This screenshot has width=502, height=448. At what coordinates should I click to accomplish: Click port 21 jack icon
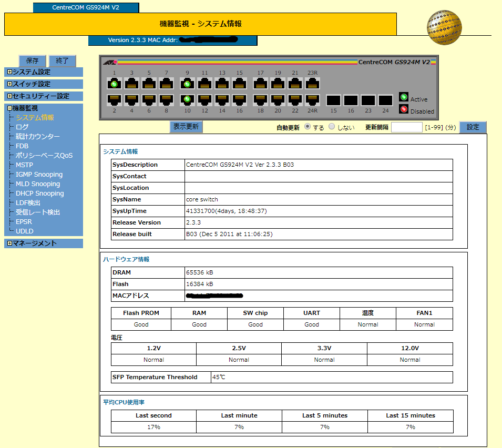tap(295, 84)
